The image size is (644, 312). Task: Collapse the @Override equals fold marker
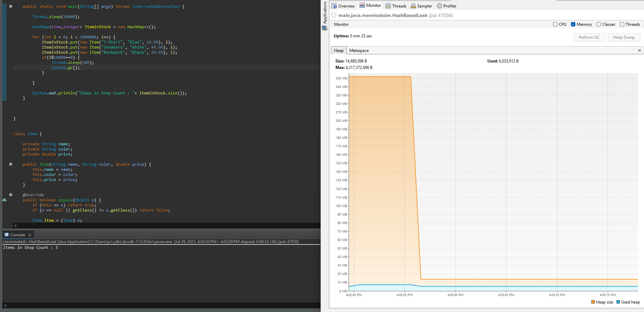tap(11, 195)
